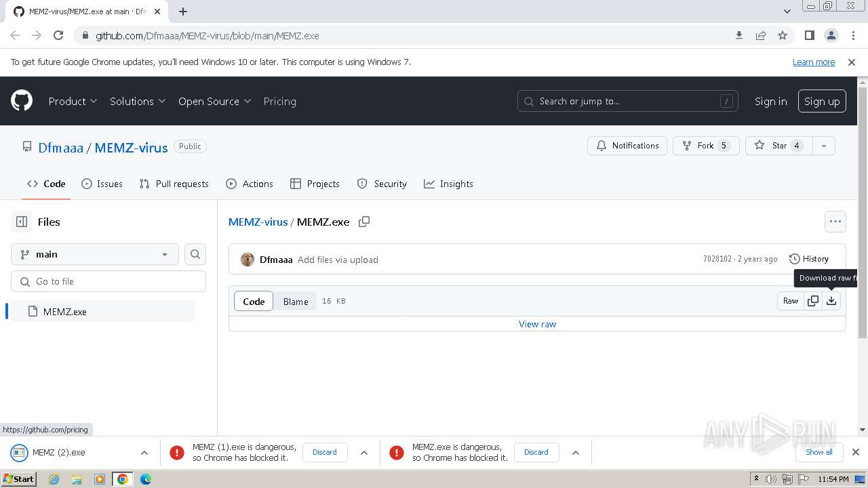Viewport: 868px width, 488px height.
Task: Bookmark this page with the star icon
Action: point(783,35)
